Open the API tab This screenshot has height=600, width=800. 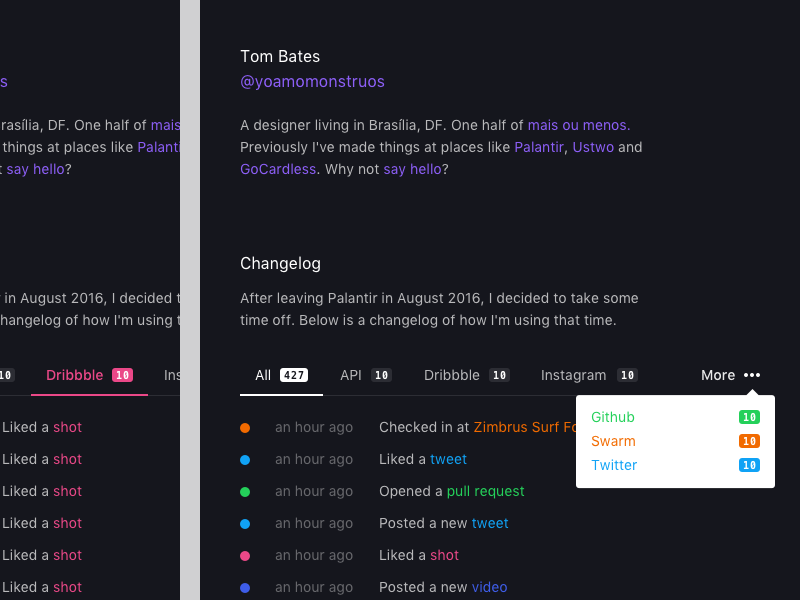coord(350,375)
